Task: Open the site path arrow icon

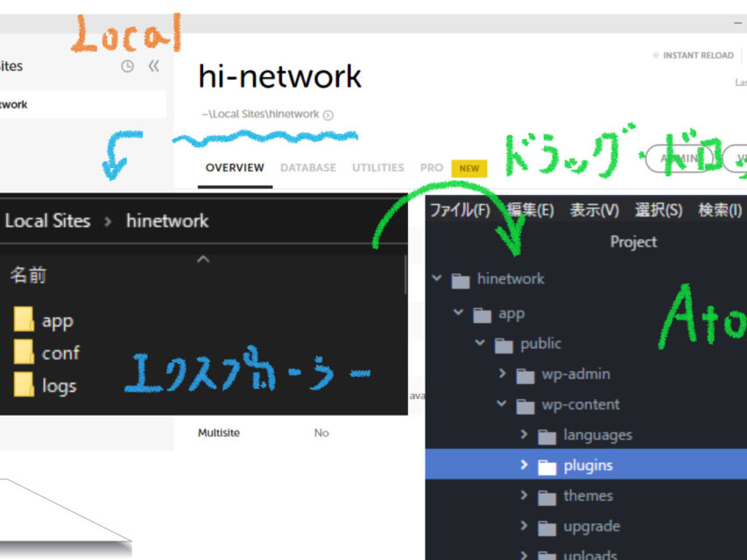Action: [x=328, y=115]
